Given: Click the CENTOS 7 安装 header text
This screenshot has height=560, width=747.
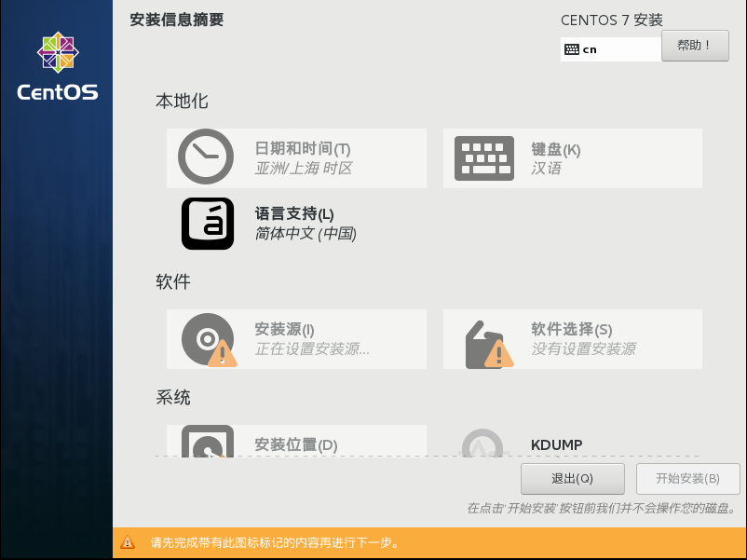Looking at the screenshot, I should pos(612,20).
